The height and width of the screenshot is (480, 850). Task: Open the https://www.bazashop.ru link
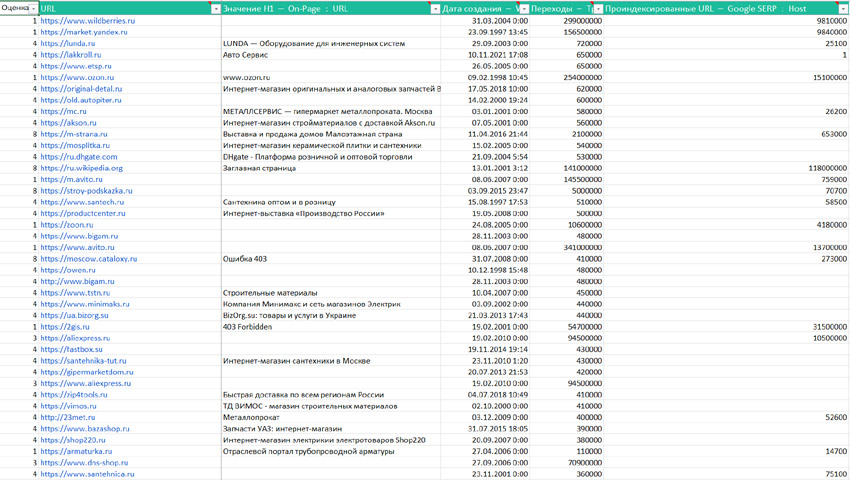click(x=85, y=428)
